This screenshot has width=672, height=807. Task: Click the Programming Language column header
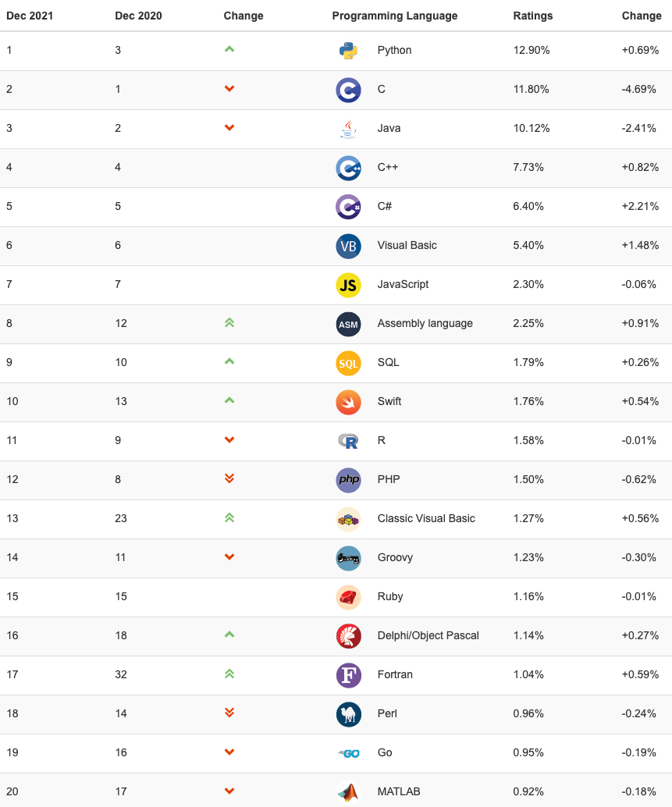tap(395, 16)
